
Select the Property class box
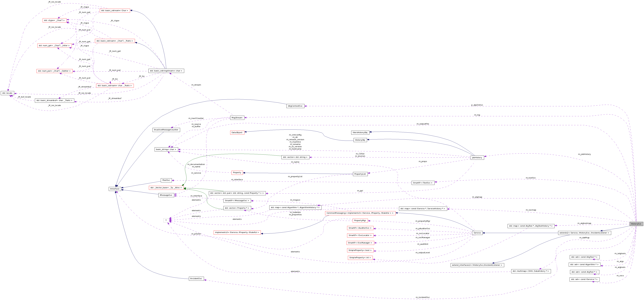(237, 172)
